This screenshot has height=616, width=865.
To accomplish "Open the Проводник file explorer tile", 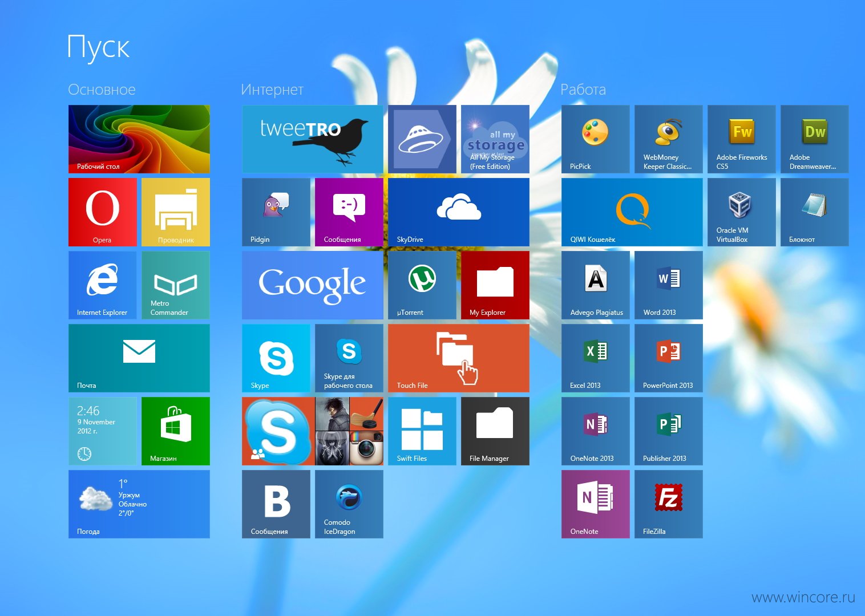I will 176,212.
